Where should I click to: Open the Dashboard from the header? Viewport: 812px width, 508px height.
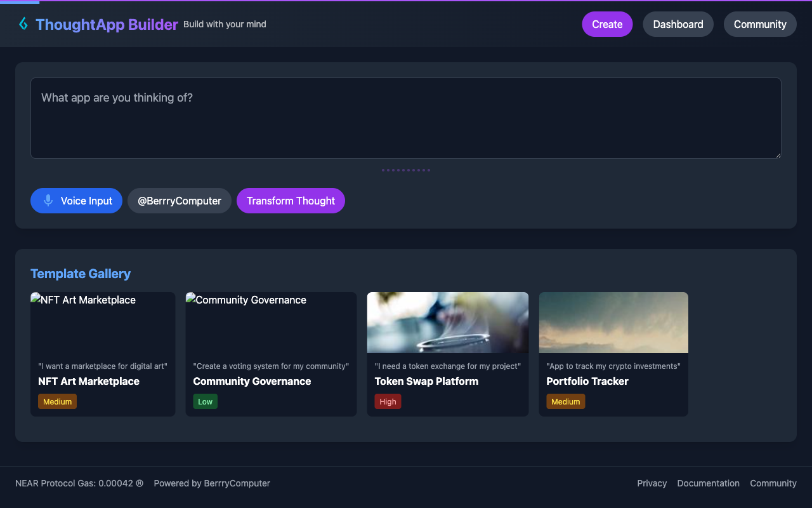[x=678, y=24]
